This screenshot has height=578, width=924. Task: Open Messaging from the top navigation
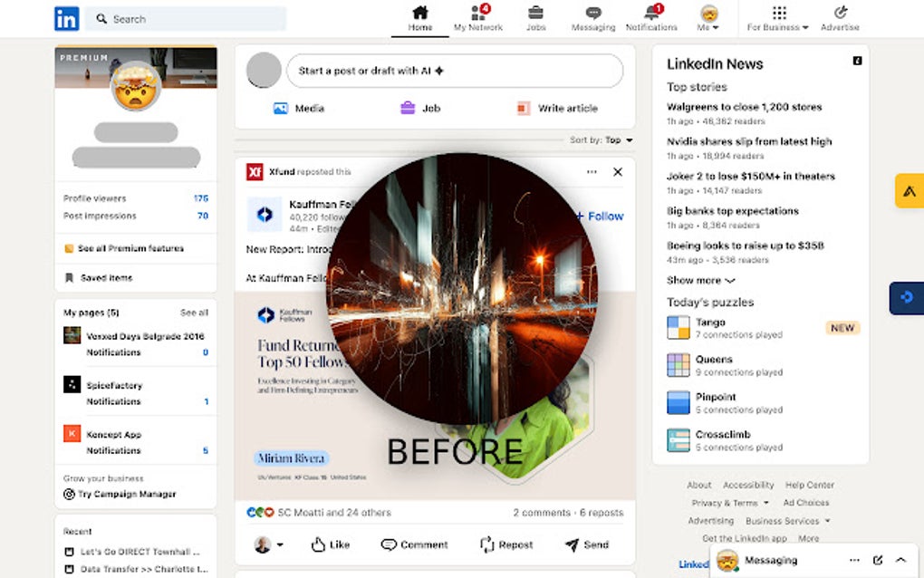pos(593,14)
